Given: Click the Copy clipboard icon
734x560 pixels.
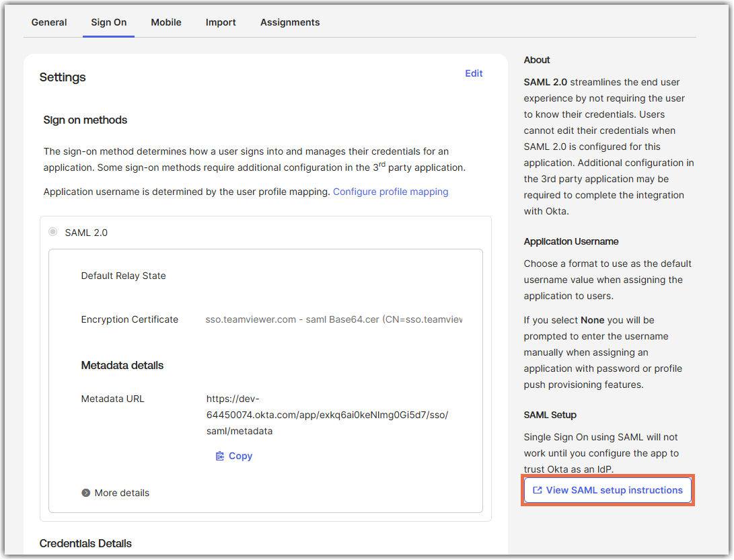Looking at the screenshot, I should [x=219, y=456].
